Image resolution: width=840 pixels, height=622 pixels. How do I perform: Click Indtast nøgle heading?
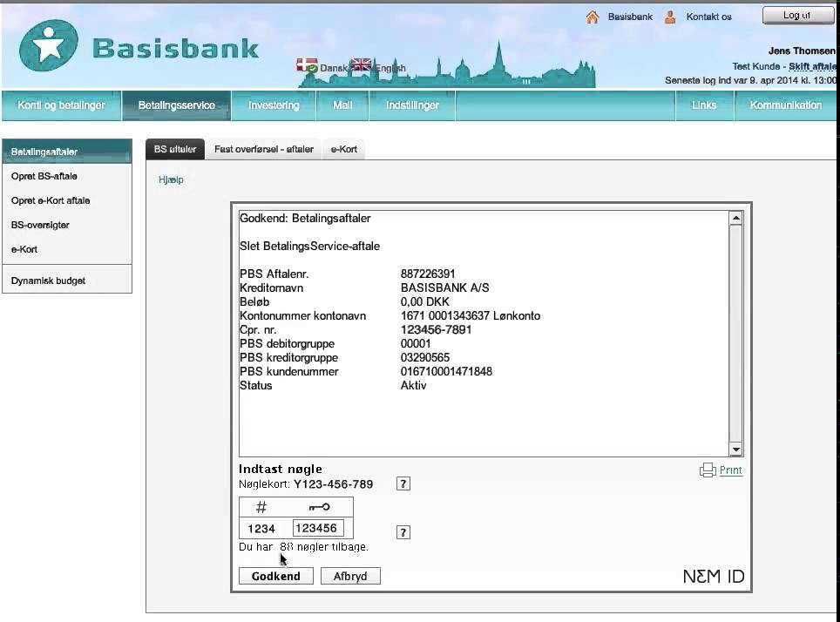[x=281, y=469]
